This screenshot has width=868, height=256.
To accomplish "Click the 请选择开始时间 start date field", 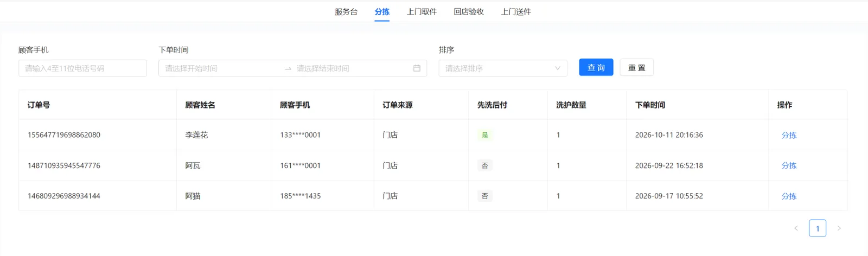I will 221,68.
